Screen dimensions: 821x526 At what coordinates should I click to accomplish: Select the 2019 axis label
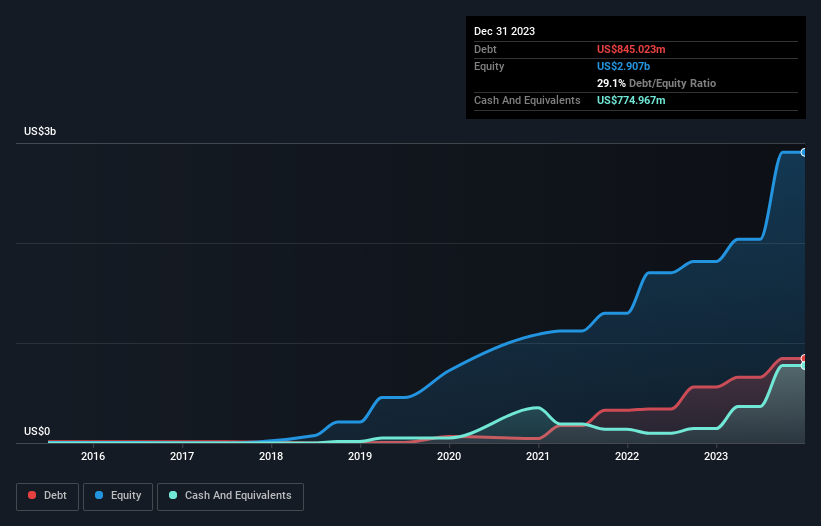click(x=360, y=456)
